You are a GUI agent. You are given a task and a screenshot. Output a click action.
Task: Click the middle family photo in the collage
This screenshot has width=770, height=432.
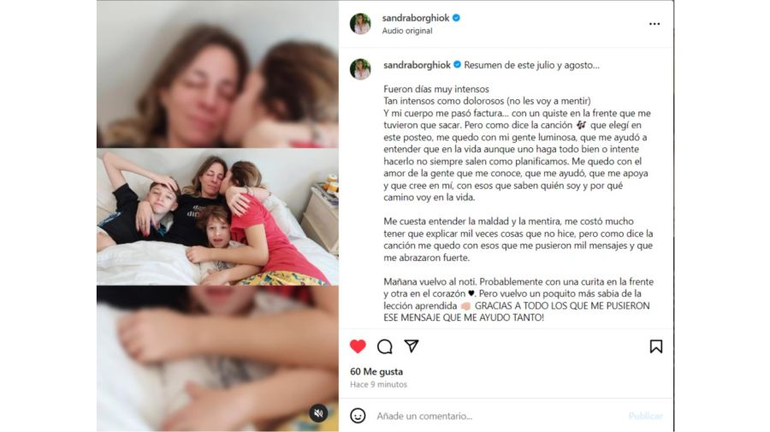pyautogui.click(x=218, y=217)
